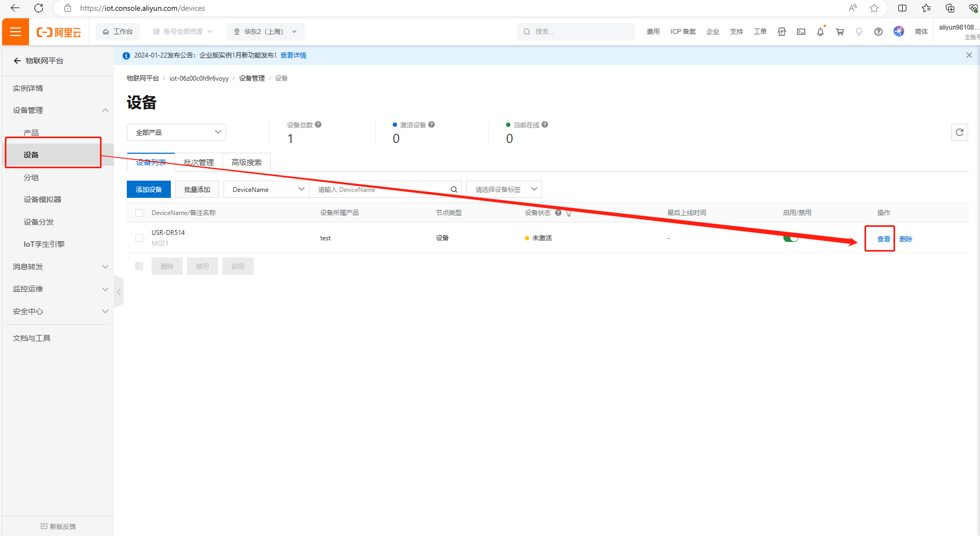Screen dimensions: 980x536
Task: Collapse the 设备管理 section in the sidebar
Action: pyautogui.click(x=105, y=110)
